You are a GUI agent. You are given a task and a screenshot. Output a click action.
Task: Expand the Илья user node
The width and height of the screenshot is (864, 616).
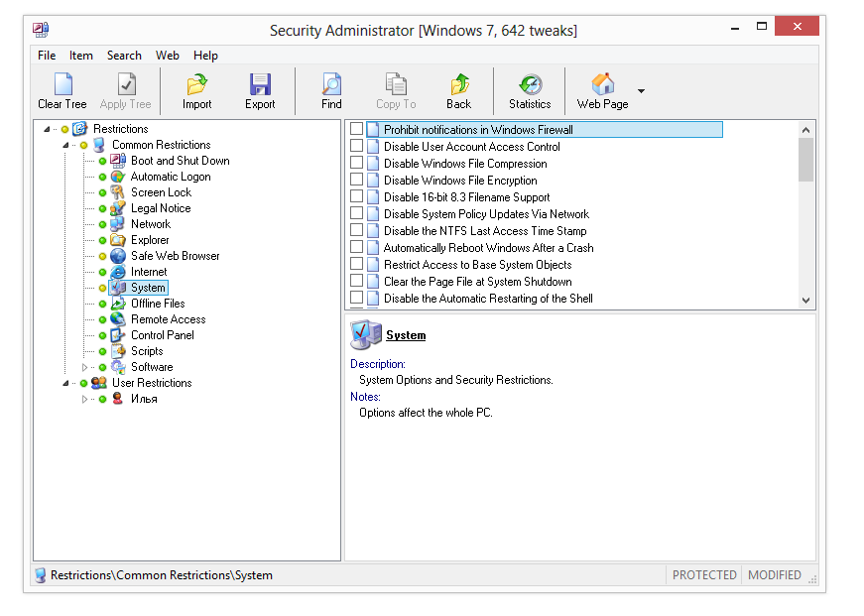(84, 399)
